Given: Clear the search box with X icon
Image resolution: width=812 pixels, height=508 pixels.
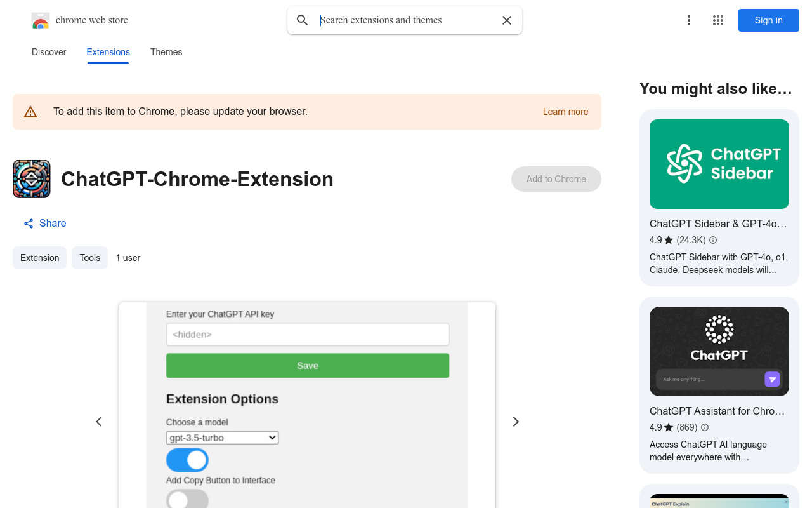Looking at the screenshot, I should point(507,20).
